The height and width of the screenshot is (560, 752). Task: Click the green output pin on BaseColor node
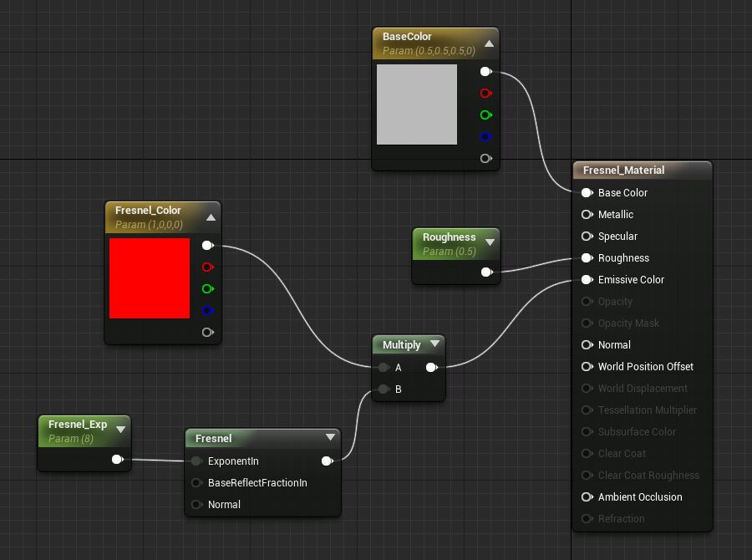(485, 115)
